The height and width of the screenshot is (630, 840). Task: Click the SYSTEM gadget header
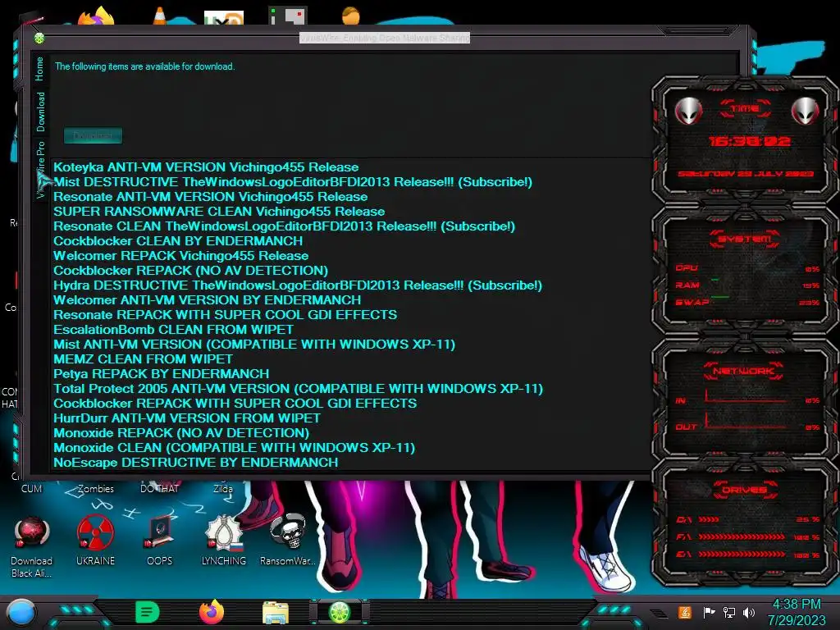click(745, 239)
